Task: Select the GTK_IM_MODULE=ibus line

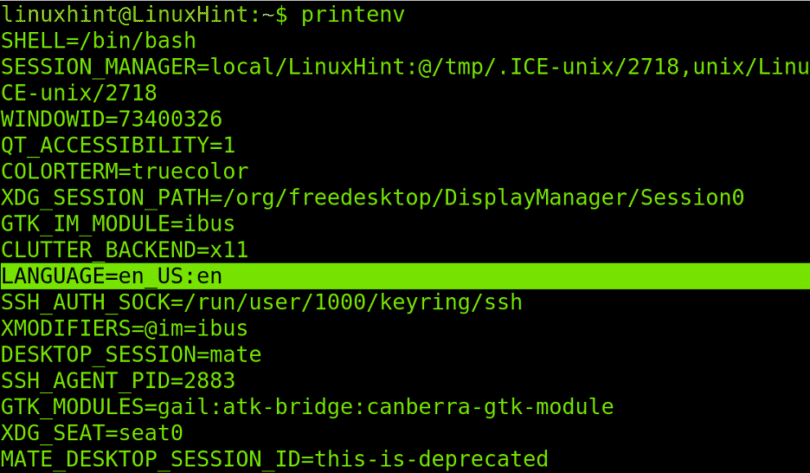Action: [x=118, y=224]
